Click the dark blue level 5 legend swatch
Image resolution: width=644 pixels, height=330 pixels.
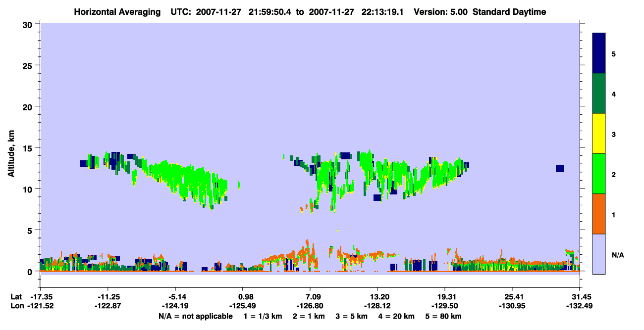point(599,53)
